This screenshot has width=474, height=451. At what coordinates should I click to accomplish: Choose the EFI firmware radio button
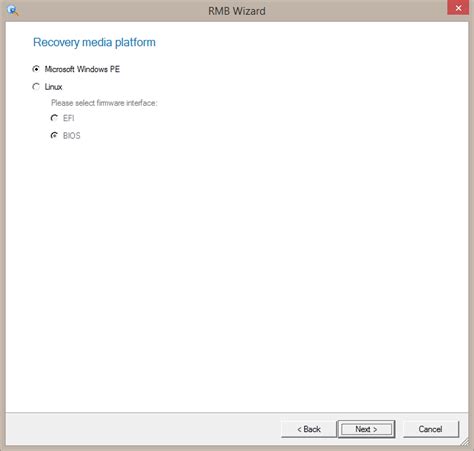54,118
